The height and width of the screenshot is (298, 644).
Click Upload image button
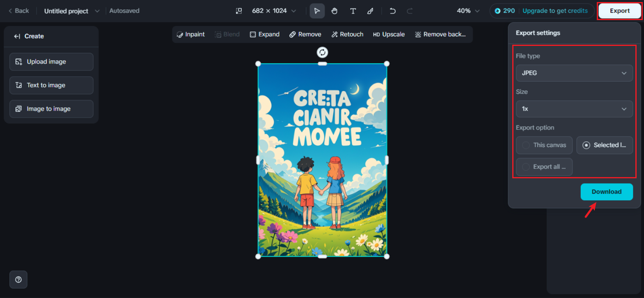click(x=51, y=62)
